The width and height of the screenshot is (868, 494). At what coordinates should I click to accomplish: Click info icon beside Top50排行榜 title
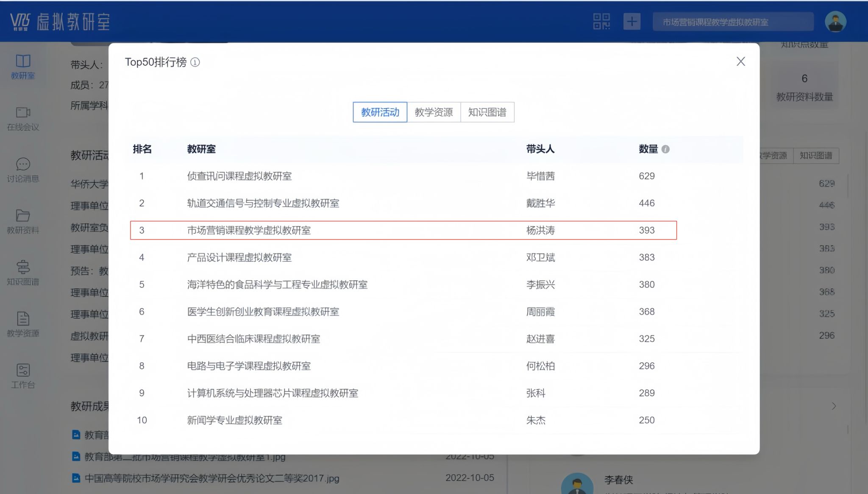pyautogui.click(x=195, y=62)
